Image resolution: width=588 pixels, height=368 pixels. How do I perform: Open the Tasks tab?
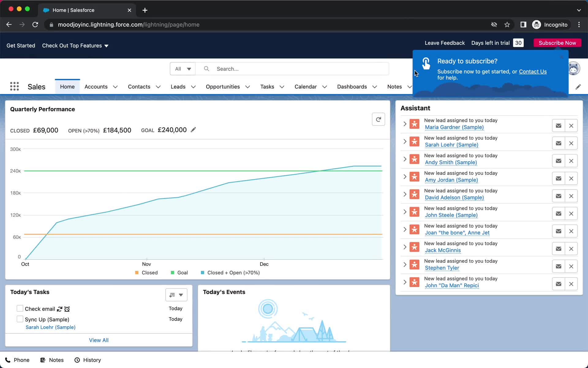(x=267, y=87)
